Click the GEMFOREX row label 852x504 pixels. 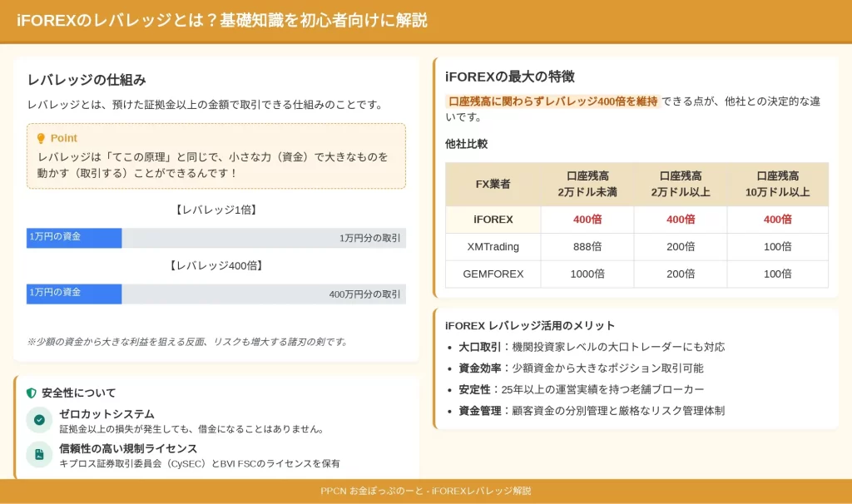[x=493, y=274]
